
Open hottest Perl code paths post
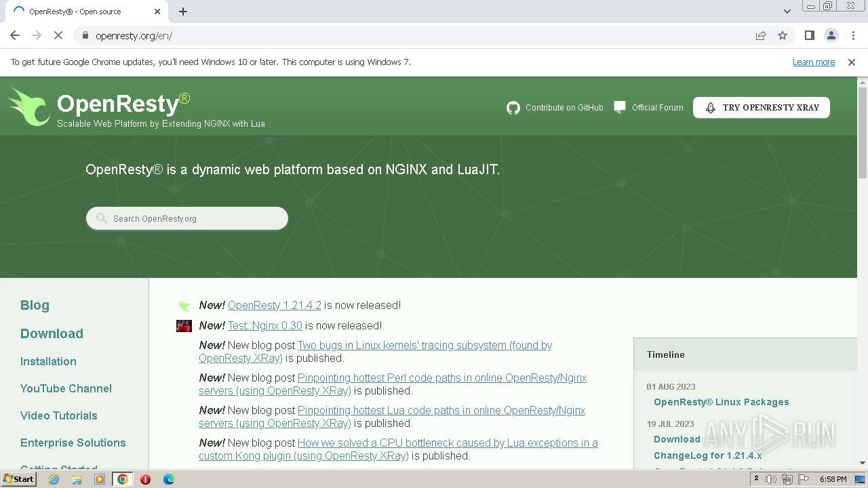[393, 384]
